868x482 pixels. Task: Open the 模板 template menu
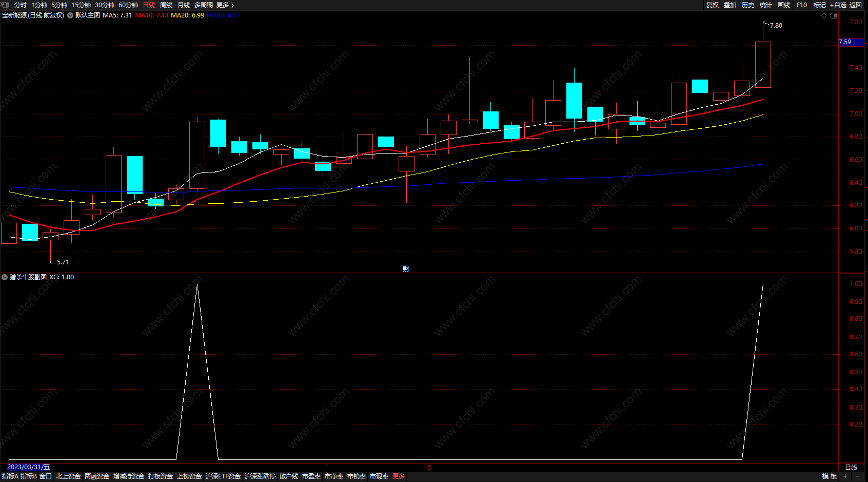(830, 476)
